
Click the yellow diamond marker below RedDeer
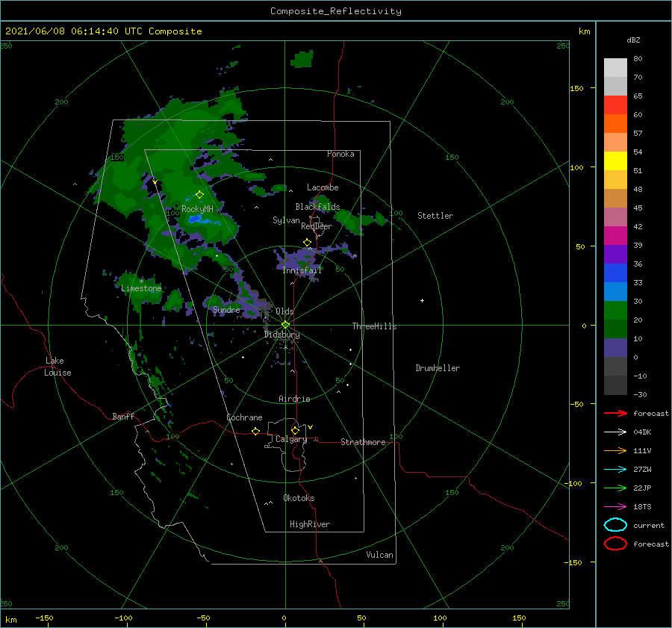pos(308,243)
